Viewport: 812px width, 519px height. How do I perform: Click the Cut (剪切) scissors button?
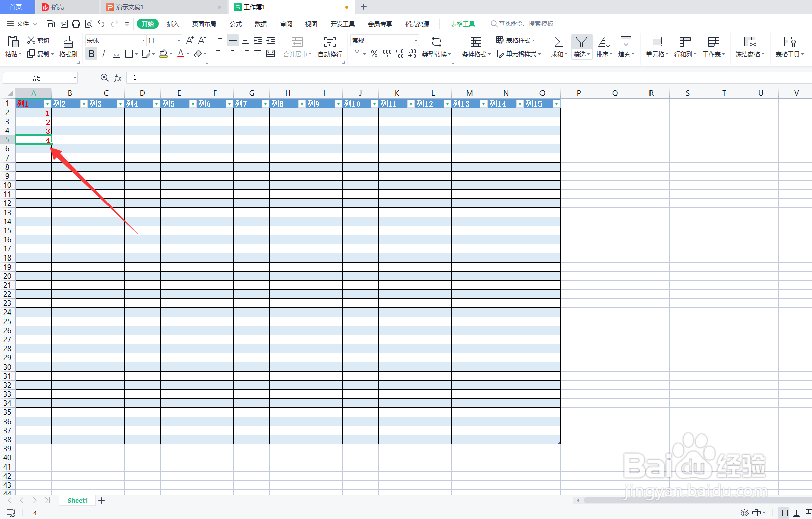(38, 40)
